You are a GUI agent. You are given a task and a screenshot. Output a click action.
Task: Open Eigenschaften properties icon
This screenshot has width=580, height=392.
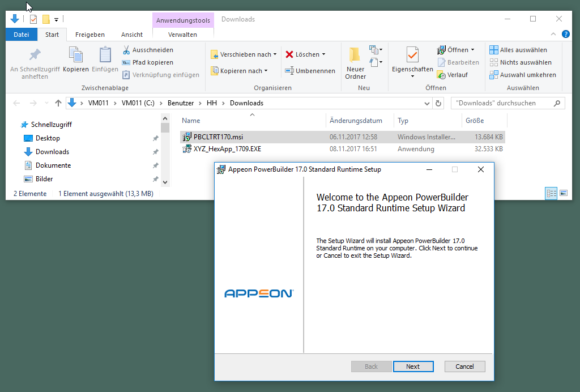[412, 55]
